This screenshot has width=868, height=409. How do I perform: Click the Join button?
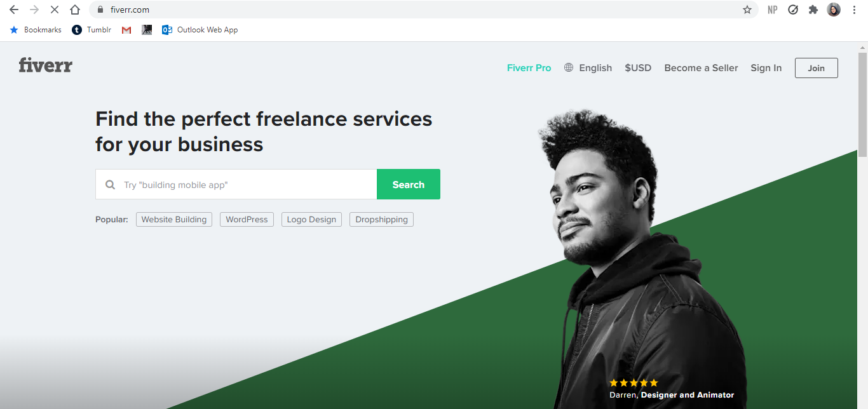[816, 68]
